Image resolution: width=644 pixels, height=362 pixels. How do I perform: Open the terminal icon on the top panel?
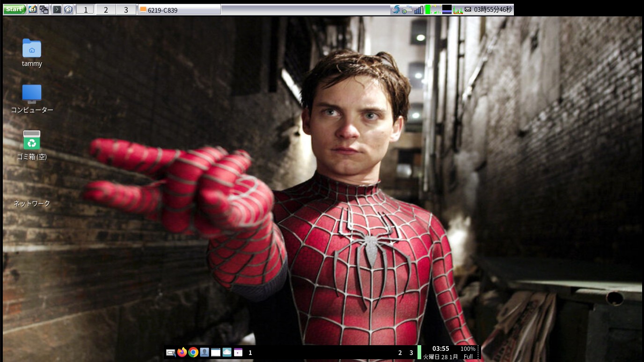click(57, 9)
